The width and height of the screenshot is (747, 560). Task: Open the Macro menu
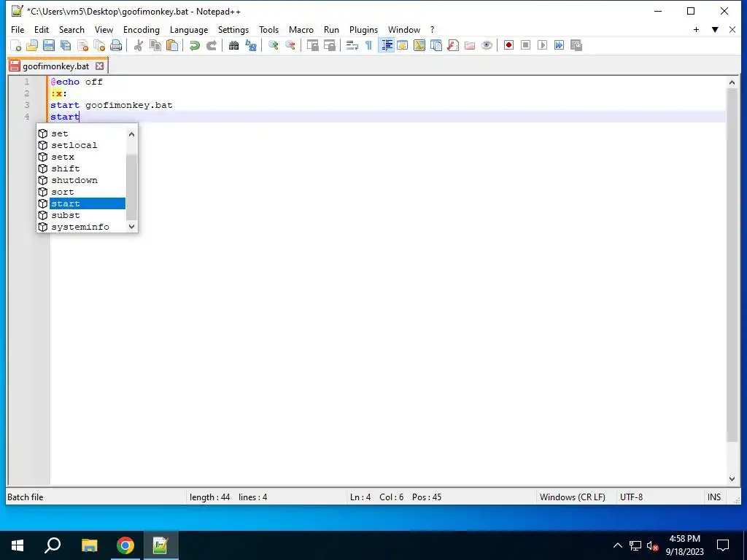(x=301, y=29)
